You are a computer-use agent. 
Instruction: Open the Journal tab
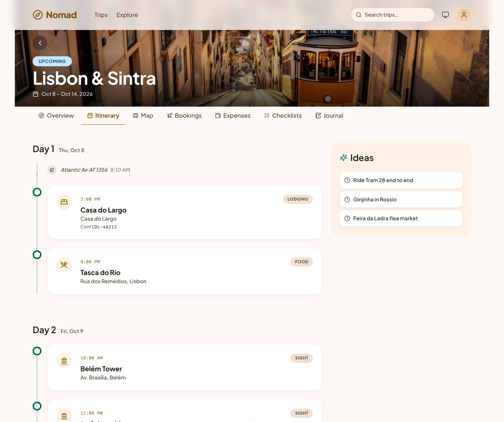pyautogui.click(x=329, y=116)
